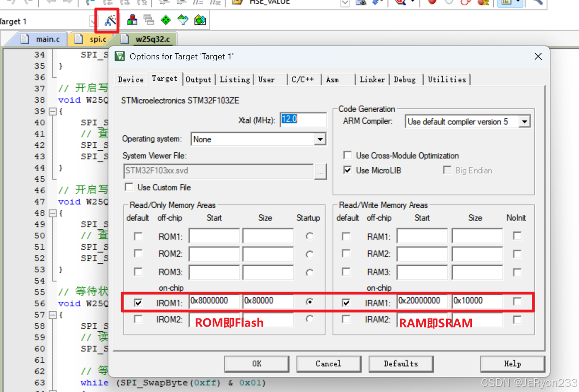The image size is (579, 392).
Task: Open Options for Target magic wand icon
Action: pyautogui.click(x=110, y=20)
